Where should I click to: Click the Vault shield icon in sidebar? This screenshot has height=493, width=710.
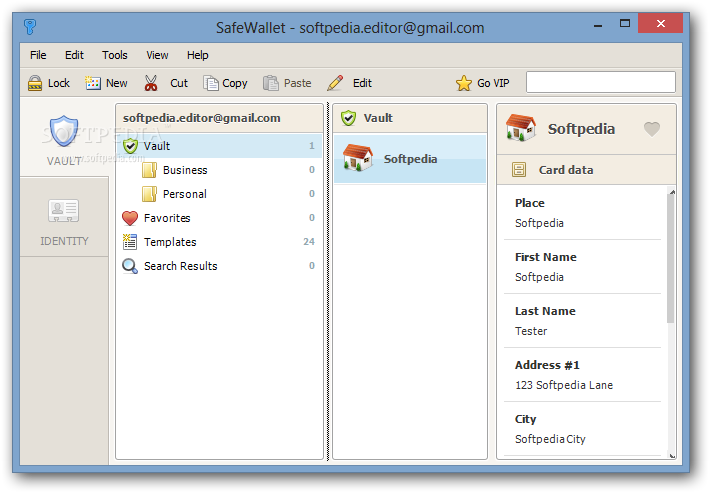pyautogui.click(x=64, y=131)
